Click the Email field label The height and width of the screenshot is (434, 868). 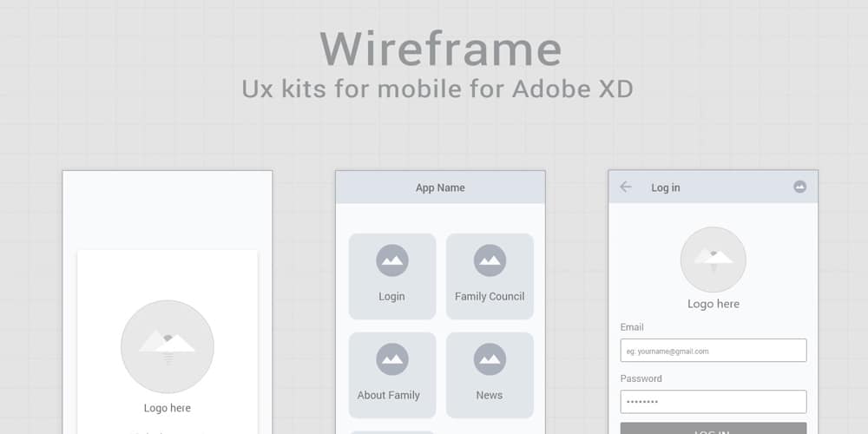click(632, 327)
